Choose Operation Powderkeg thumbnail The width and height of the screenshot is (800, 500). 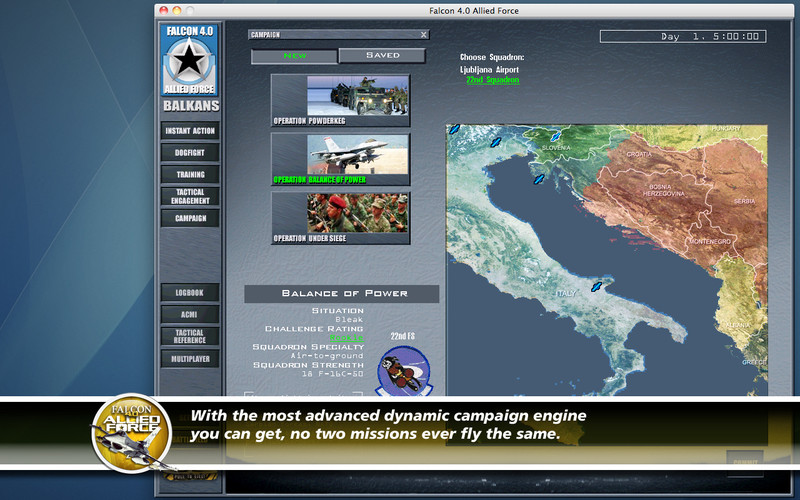coord(340,100)
